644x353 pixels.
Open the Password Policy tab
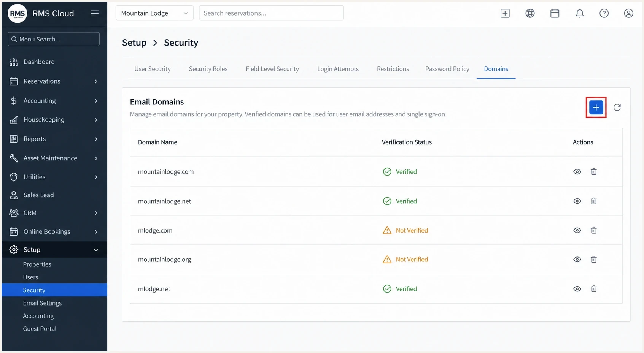click(x=447, y=69)
